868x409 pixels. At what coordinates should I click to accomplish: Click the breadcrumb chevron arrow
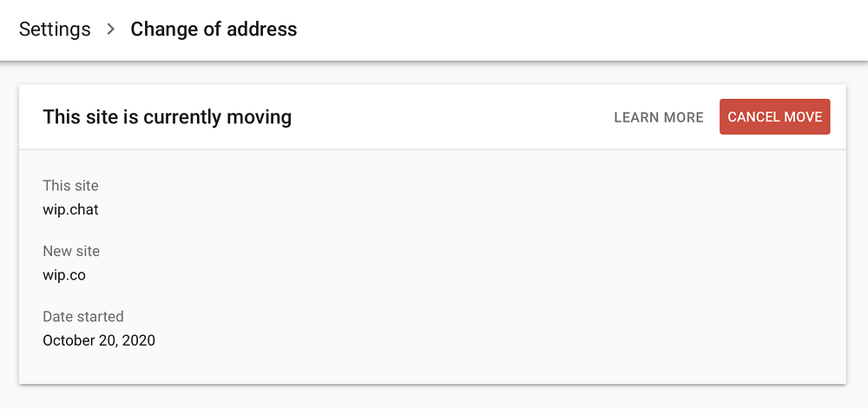coord(110,30)
